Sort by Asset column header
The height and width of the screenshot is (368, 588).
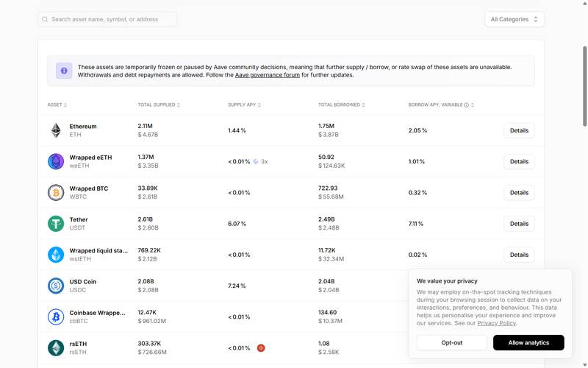(x=57, y=105)
